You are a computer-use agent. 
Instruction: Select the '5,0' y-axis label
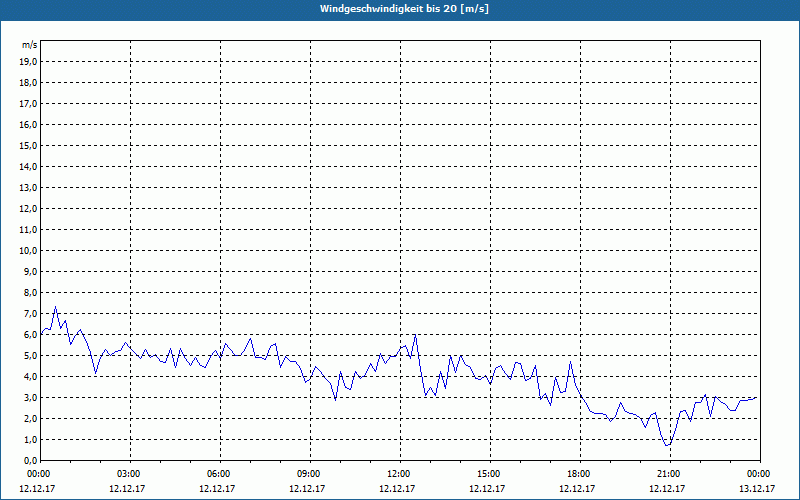click(x=30, y=356)
